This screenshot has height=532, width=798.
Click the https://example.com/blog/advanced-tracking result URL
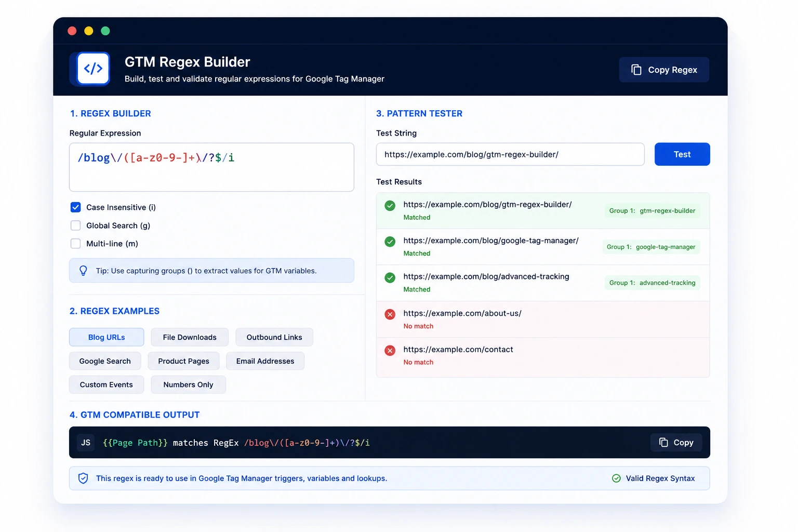[x=486, y=276]
